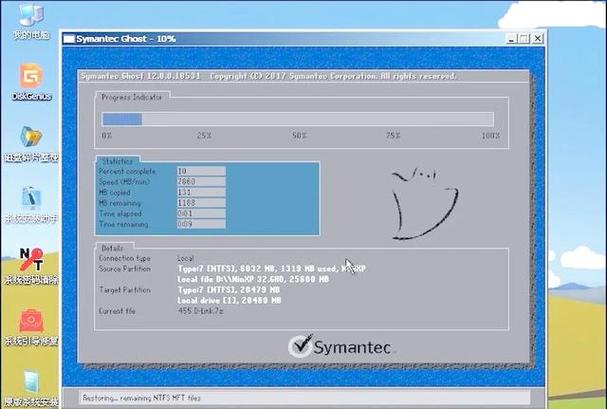
Task: Maximize the Symantec Ghost window
Action: pos(524,38)
